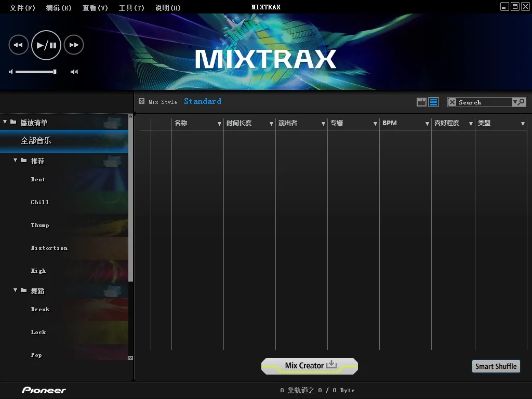Image resolution: width=532 pixels, height=399 pixels.
Task: Toggle the Mix Style checkbox
Action: [141, 101]
